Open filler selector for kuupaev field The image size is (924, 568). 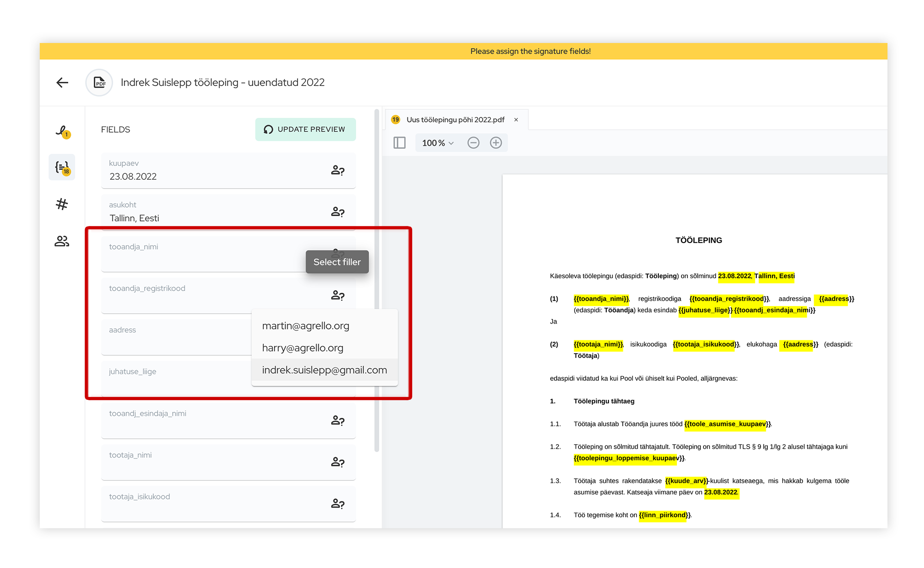(338, 171)
